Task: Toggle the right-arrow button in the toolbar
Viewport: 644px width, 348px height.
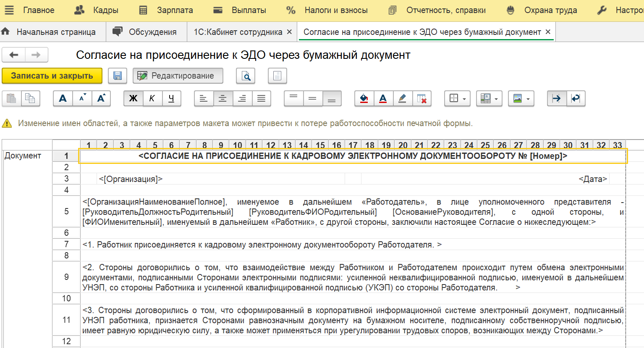Action: click(557, 98)
